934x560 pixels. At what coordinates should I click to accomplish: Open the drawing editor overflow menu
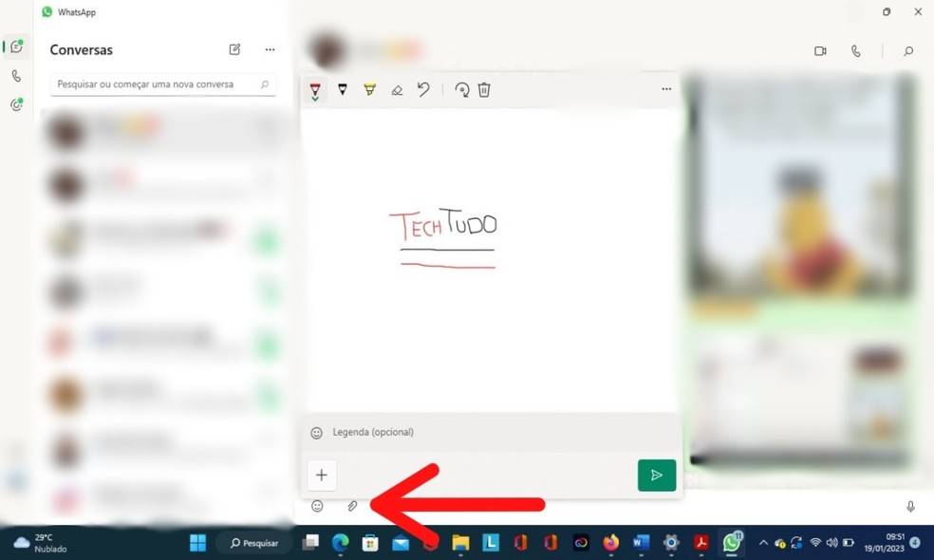click(x=665, y=88)
